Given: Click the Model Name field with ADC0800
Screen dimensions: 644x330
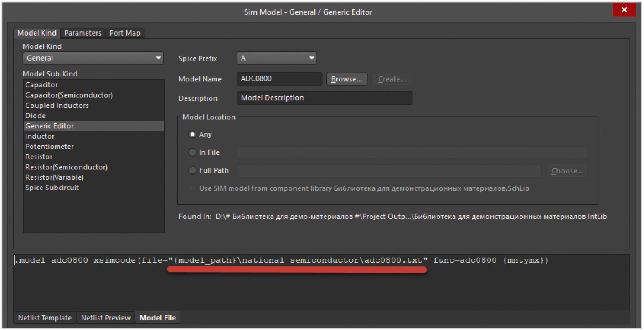Looking at the screenshot, I should tap(279, 79).
